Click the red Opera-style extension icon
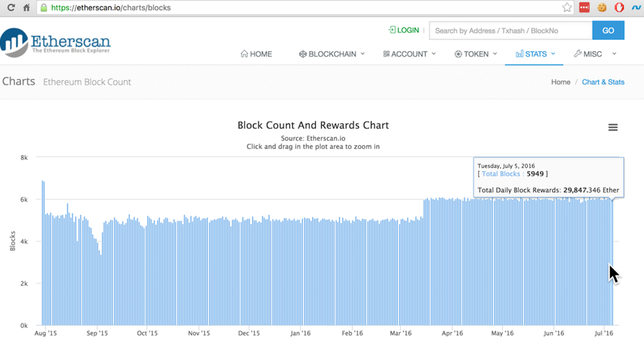The image size is (644, 354). click(619, 8)
